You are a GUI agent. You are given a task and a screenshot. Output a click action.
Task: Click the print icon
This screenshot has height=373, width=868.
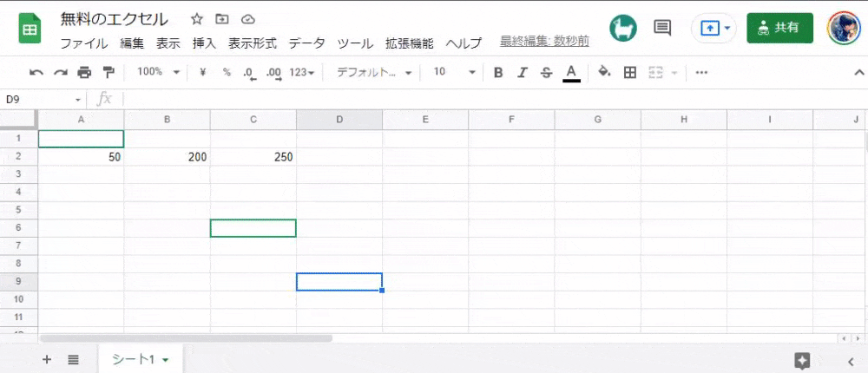click(x=84, y=72)
